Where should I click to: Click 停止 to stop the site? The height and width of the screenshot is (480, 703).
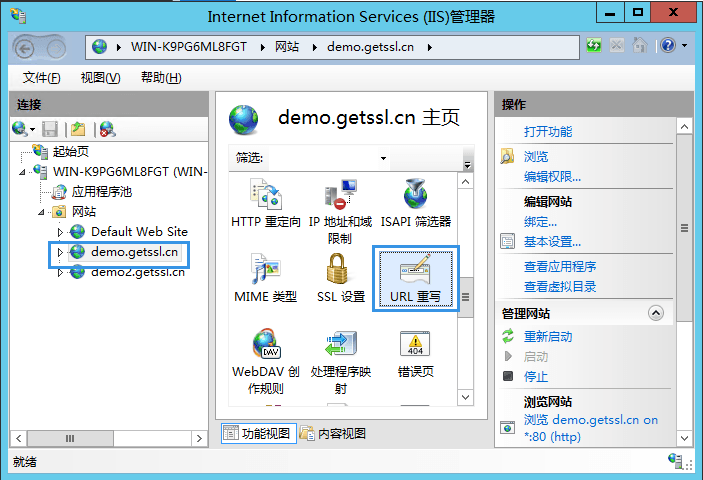pos(536,377)
